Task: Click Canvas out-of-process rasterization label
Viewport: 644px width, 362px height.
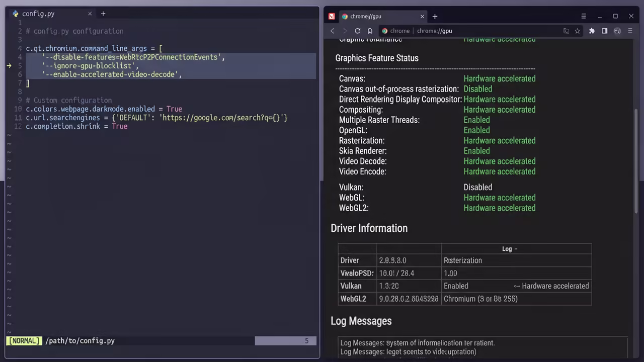Action: point(399,89)
